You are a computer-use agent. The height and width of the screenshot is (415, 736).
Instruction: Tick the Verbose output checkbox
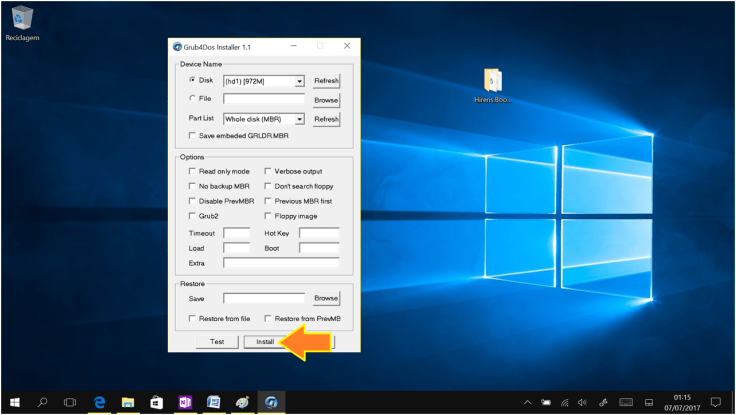pyautogui.click(x=268, y=171)
